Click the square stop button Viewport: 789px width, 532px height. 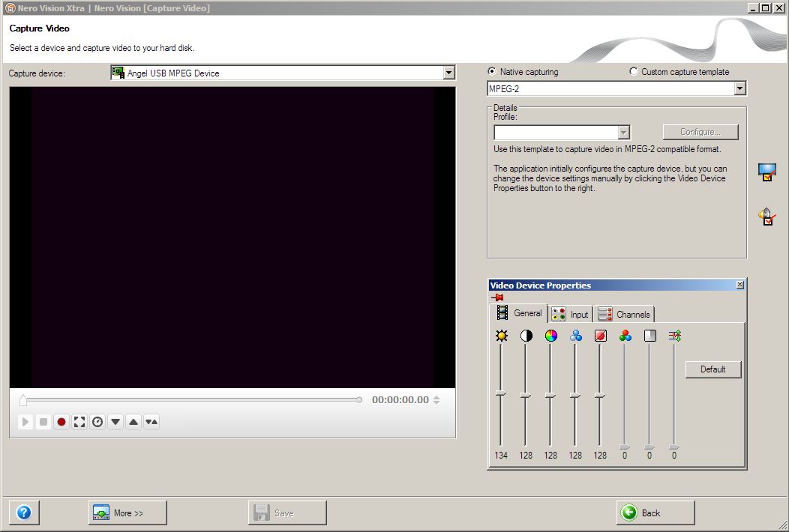click(43, 422)
